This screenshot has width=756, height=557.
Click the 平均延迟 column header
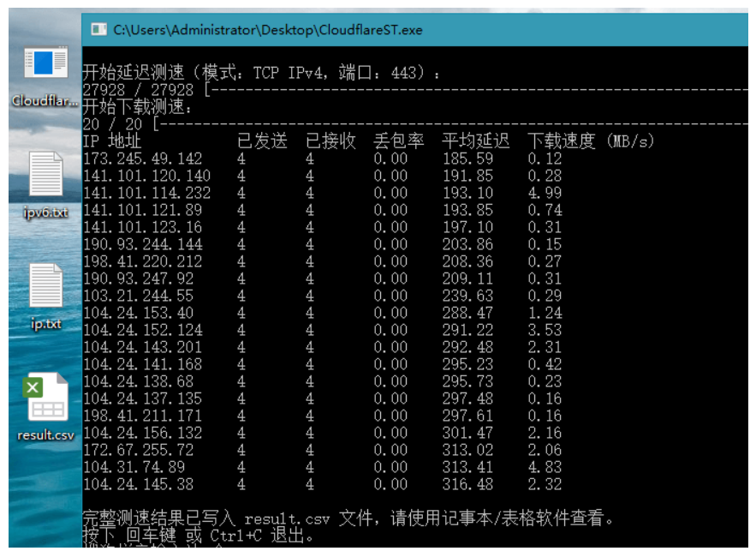point(476,141)
